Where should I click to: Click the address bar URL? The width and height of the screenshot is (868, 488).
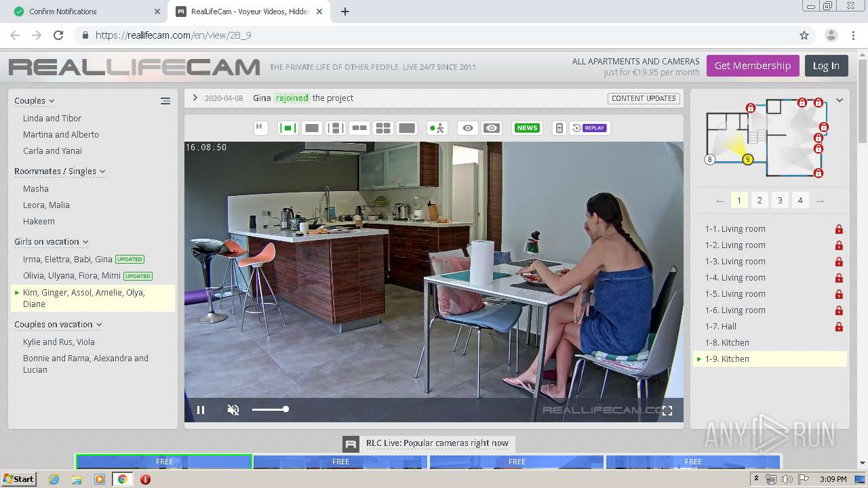173,35
